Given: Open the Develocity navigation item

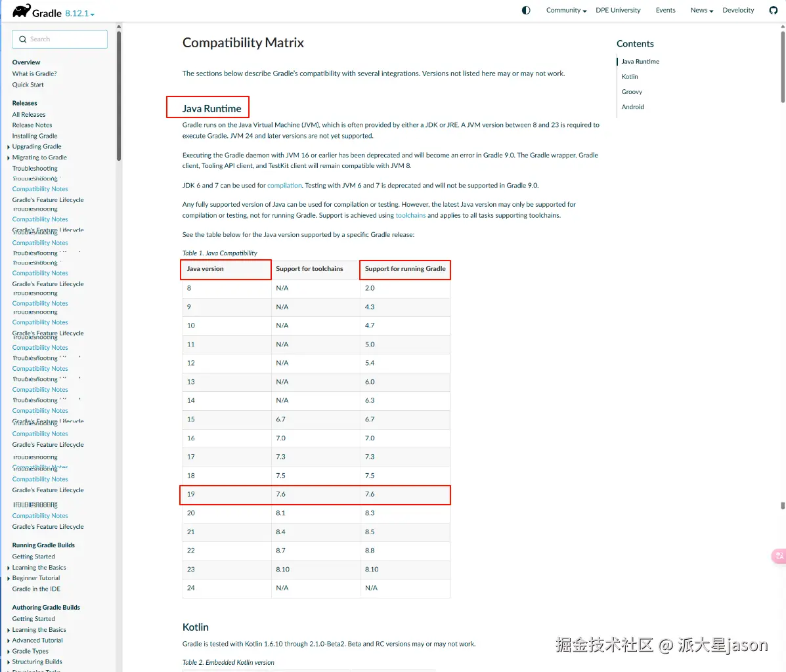Looking at the screenshot, I should click(738, 10).
